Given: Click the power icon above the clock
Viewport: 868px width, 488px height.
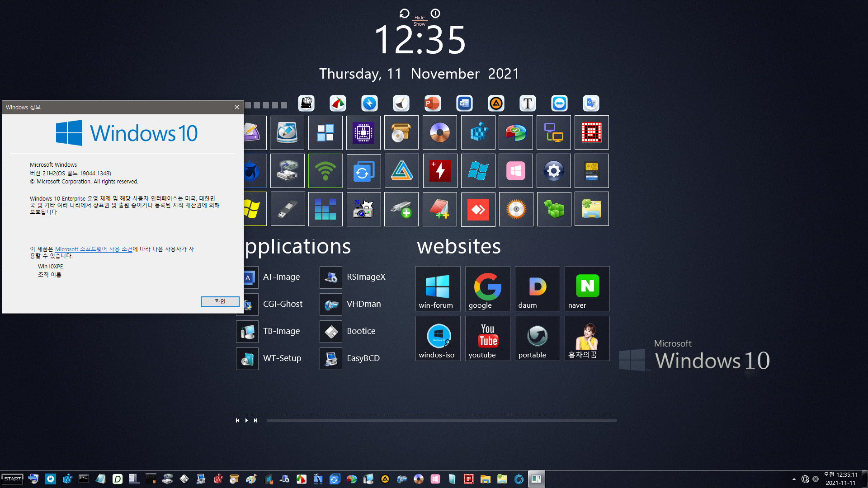Looking at the screenshot, I should 435,14.
